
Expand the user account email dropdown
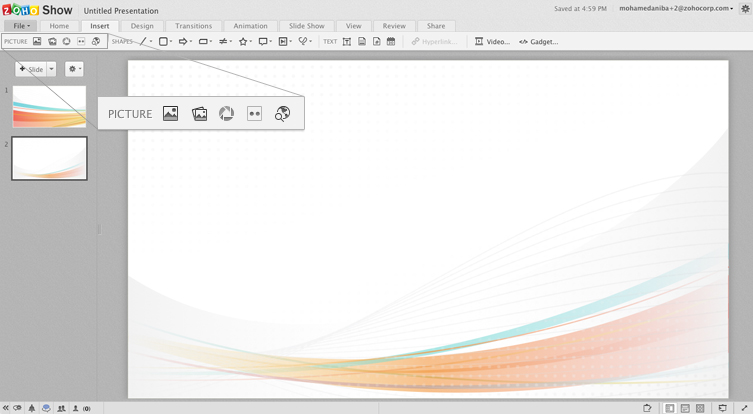(x=676, y=9)
